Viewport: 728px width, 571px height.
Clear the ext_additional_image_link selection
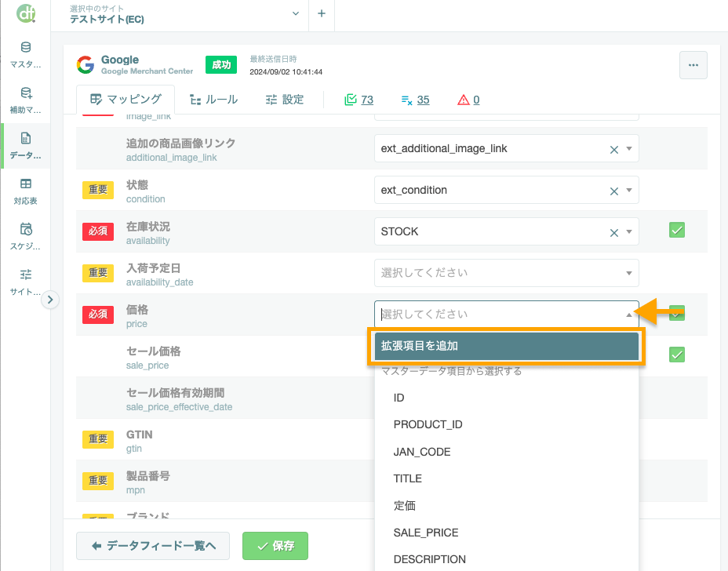point(613,150)
